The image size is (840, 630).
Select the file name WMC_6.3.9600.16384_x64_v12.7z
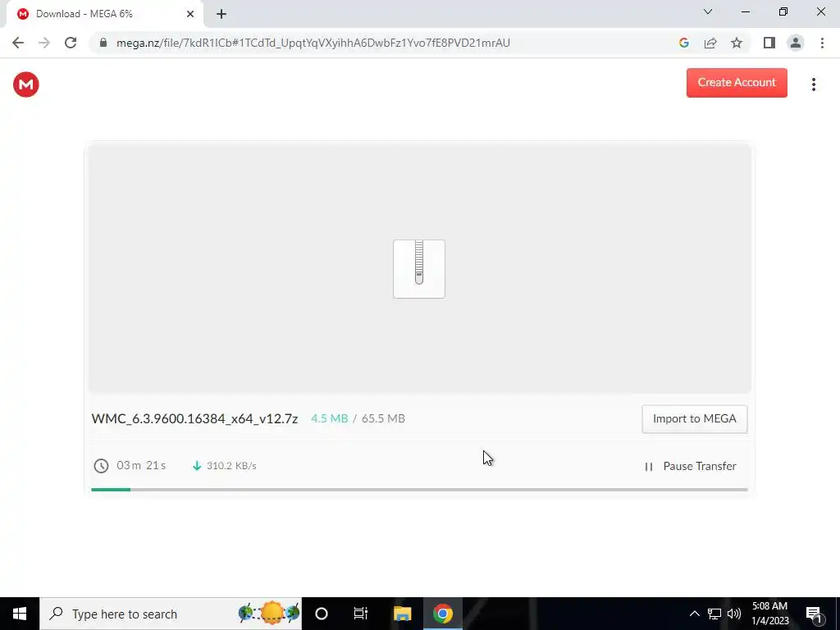[194, 418]
